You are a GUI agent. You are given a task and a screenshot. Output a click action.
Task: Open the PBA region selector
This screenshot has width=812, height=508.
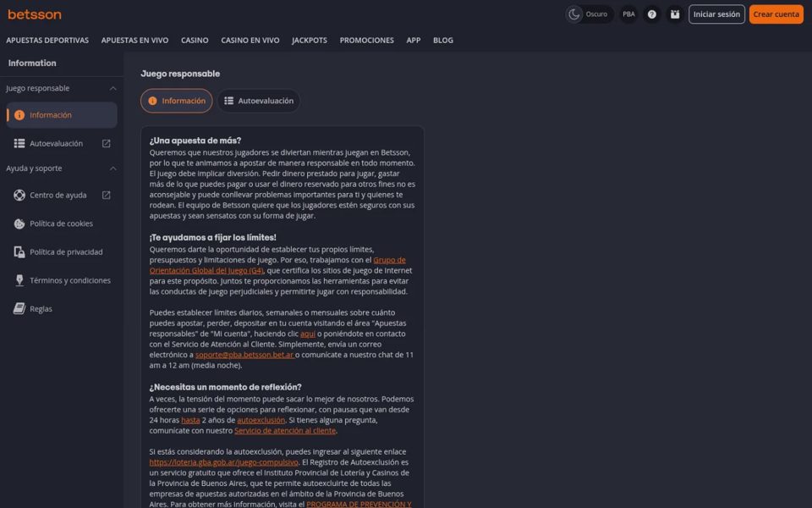pyautogui.click(x=628, y=14)
